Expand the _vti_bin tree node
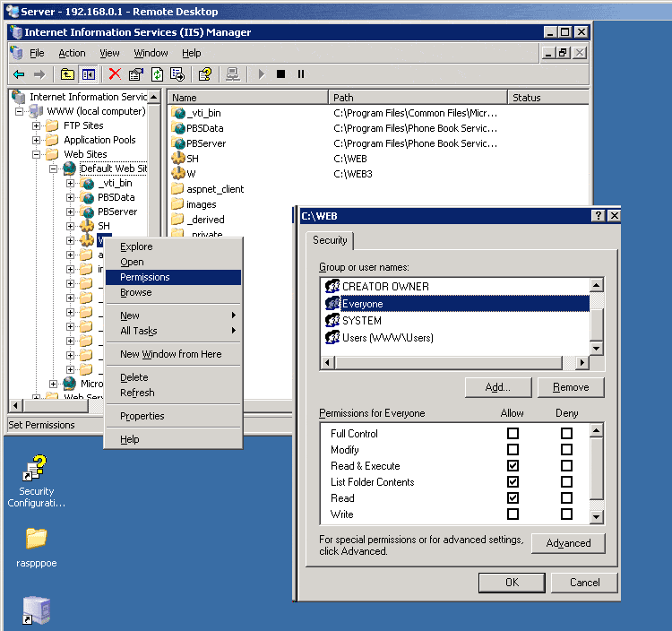Screen dimensions: 672x631 pyautogui.click(x=70, y=184)
